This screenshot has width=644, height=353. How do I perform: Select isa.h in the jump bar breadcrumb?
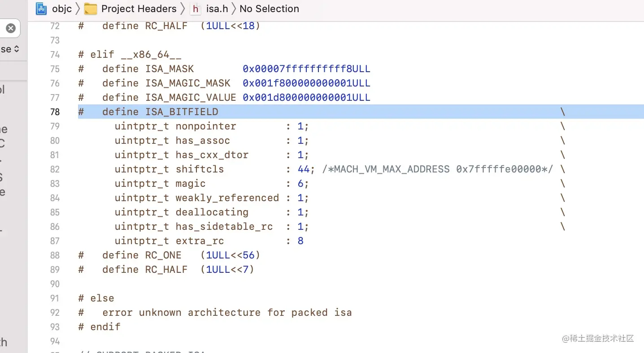point(217,9)
